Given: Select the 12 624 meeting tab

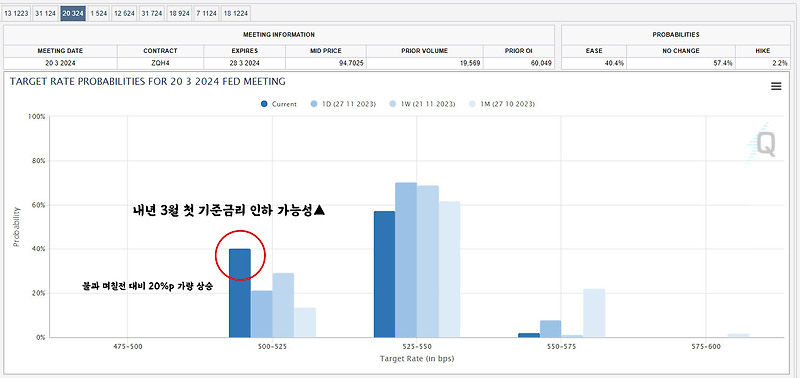Looking at the screenshot, I should coord(124,14).
